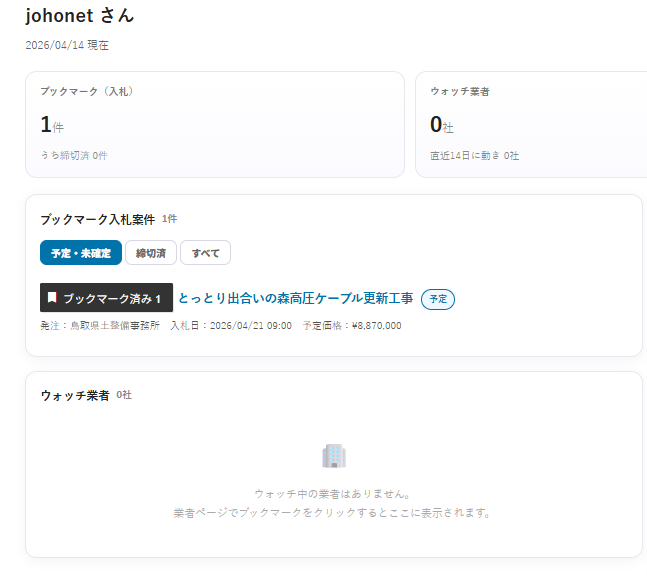Click the 予定 status badge
The width and height of the screenshot is (647, 576).
437,299
